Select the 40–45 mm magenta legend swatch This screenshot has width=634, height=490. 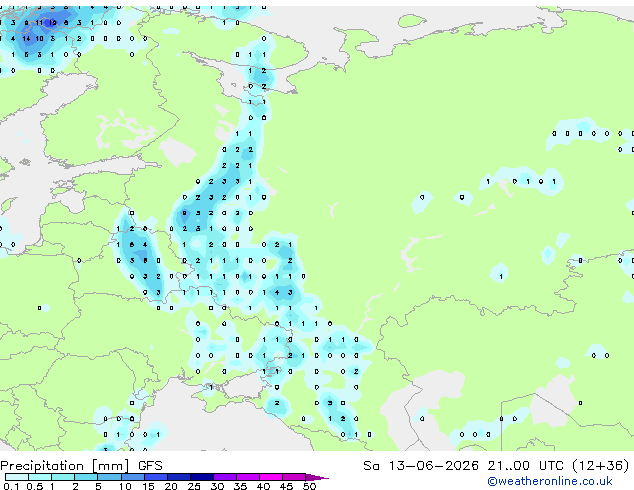[271, 477]
